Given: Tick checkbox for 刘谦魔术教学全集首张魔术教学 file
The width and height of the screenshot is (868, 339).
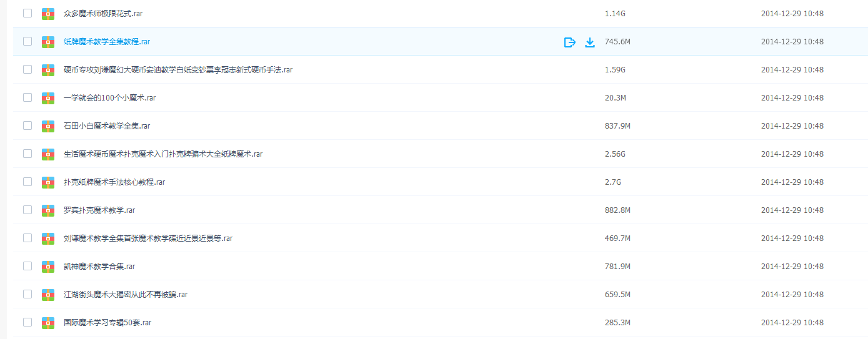Looking at the screenshot, I should pos(27,238).
